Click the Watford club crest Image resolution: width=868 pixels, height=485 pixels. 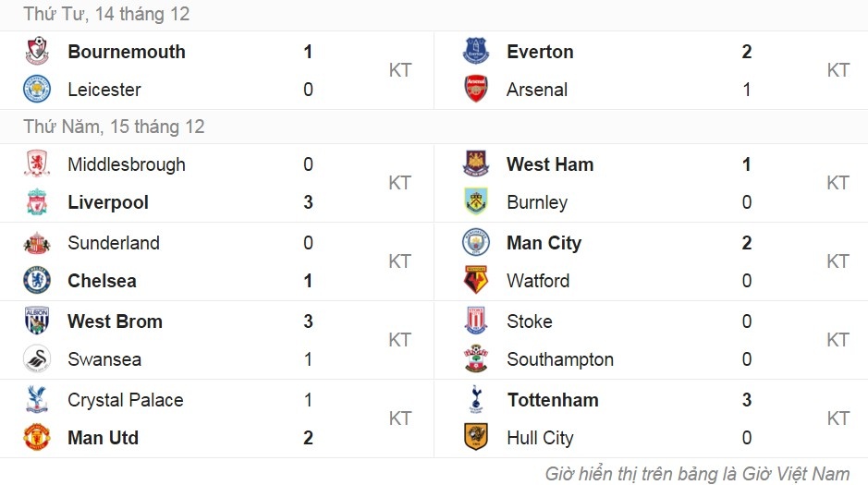coord(475,281)
